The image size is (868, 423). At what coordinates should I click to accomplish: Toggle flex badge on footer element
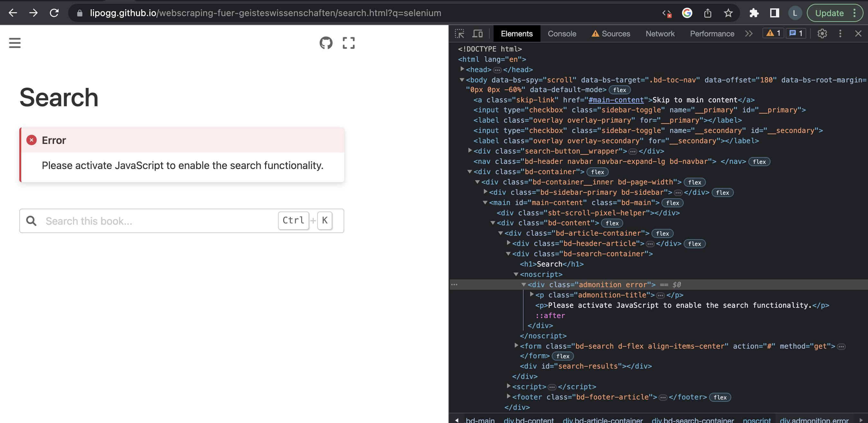[720, 397]
